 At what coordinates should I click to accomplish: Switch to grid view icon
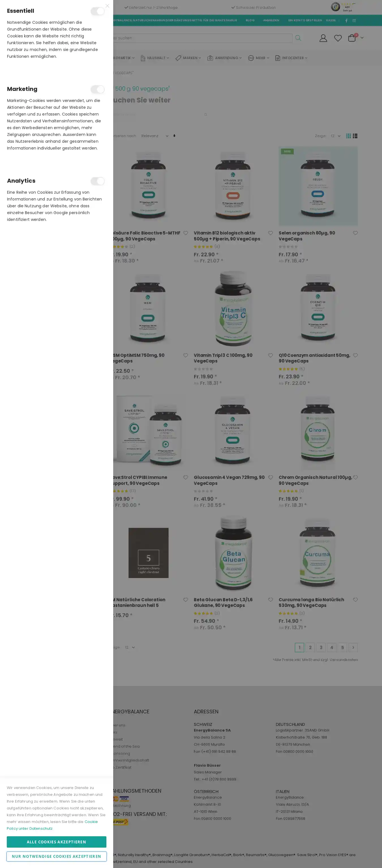349,136
